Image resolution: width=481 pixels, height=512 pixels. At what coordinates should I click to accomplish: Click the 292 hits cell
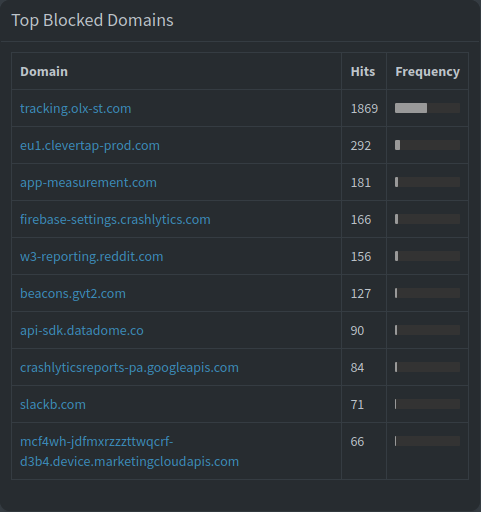361,146
